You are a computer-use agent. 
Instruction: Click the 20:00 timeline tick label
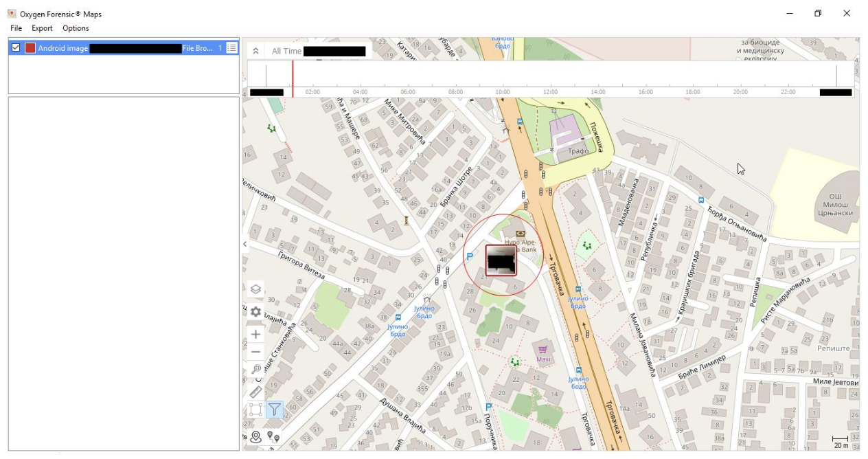[740, 92]
